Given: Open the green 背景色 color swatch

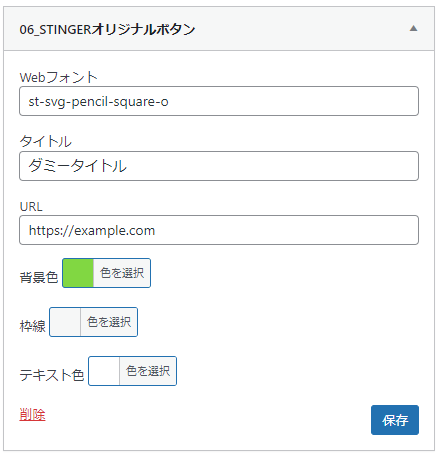Looking at the screenshot, I should (x=78, y=273).
